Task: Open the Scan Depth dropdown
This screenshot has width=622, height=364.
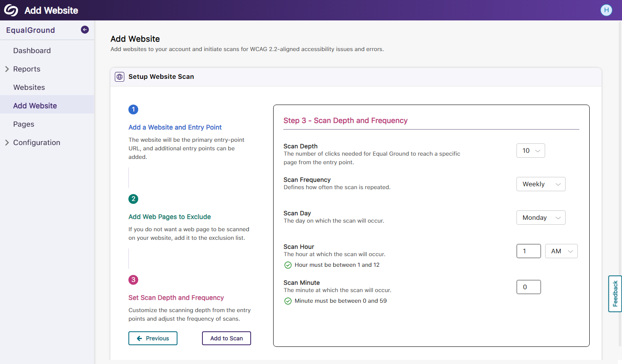Action: pyautogui.click(x=530, y=151)
